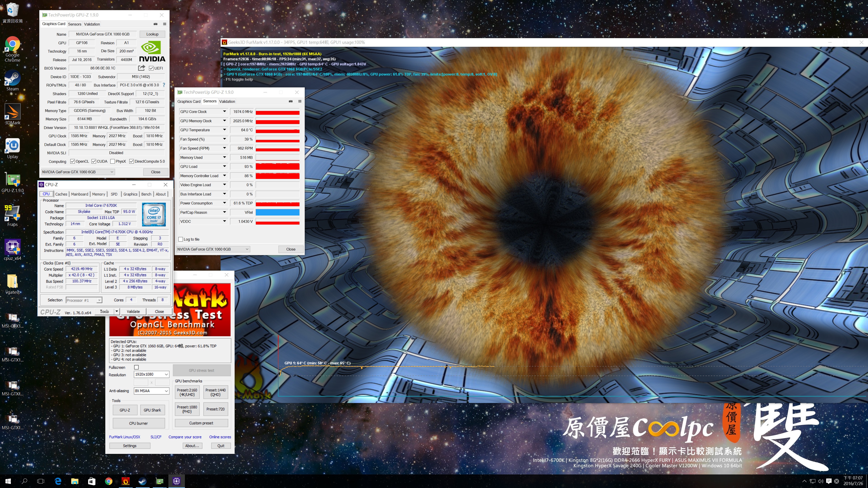This screenshot has height=488, width=868.
Task: Open the FurMark Resolution dropdown
Action: pyautogui.click(x=151, y=374)
